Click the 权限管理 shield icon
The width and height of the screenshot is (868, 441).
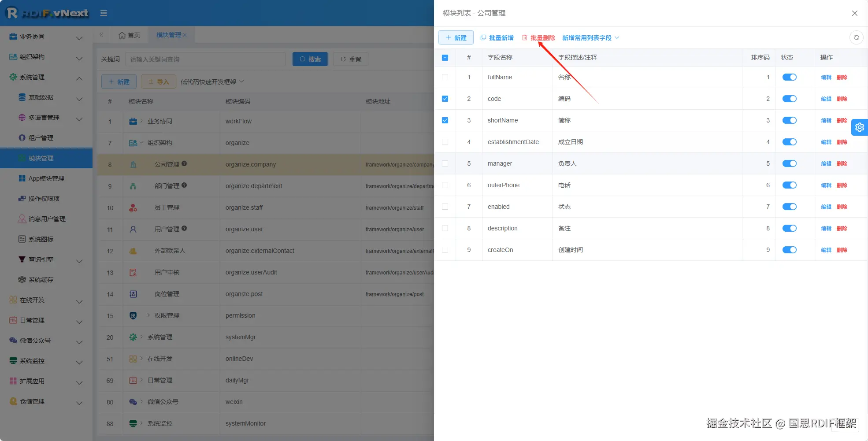133,315
